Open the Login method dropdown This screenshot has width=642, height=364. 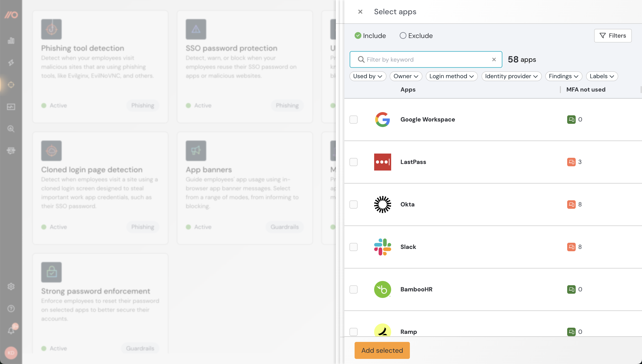[451, 76]
